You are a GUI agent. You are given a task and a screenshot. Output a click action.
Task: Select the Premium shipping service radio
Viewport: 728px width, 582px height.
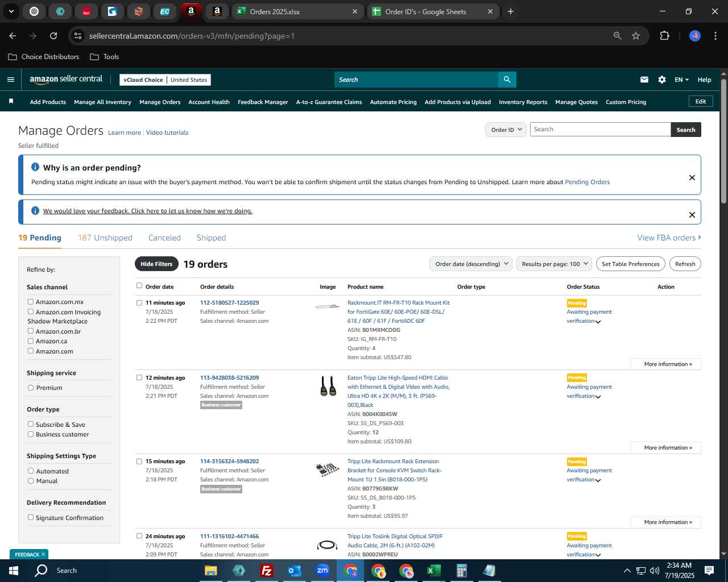[x=31, y=388]
